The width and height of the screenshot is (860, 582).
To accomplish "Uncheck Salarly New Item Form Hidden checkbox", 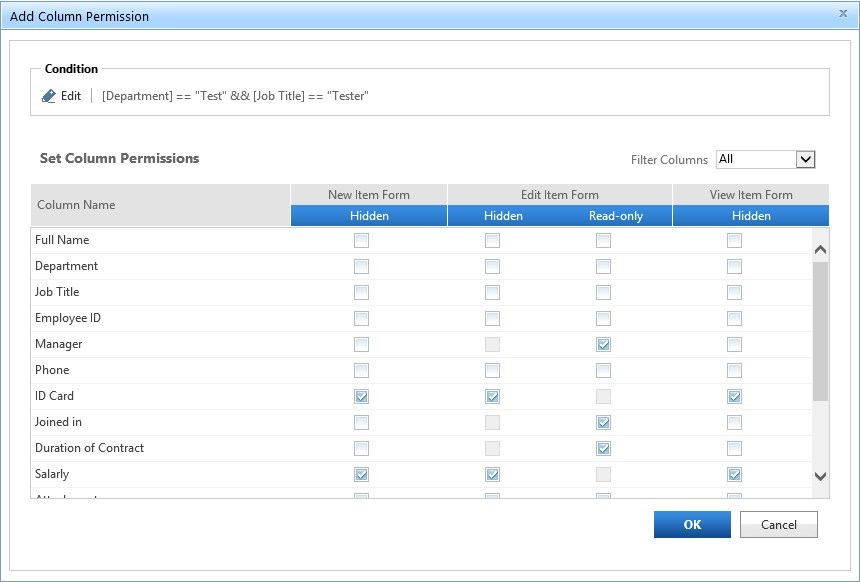I will point(361,474).
